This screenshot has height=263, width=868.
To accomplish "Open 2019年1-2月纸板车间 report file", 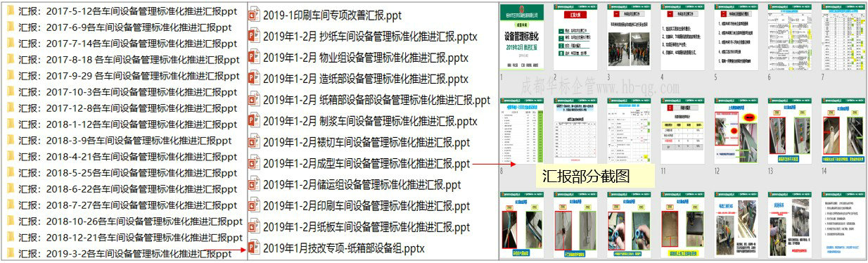I will (366, 228).
